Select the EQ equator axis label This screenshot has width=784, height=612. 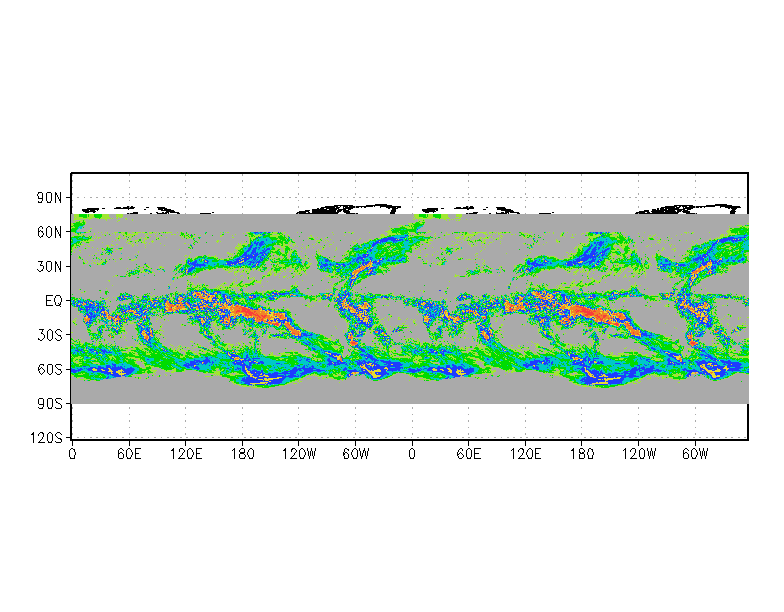pyautogui.click(x=54, y=301)
